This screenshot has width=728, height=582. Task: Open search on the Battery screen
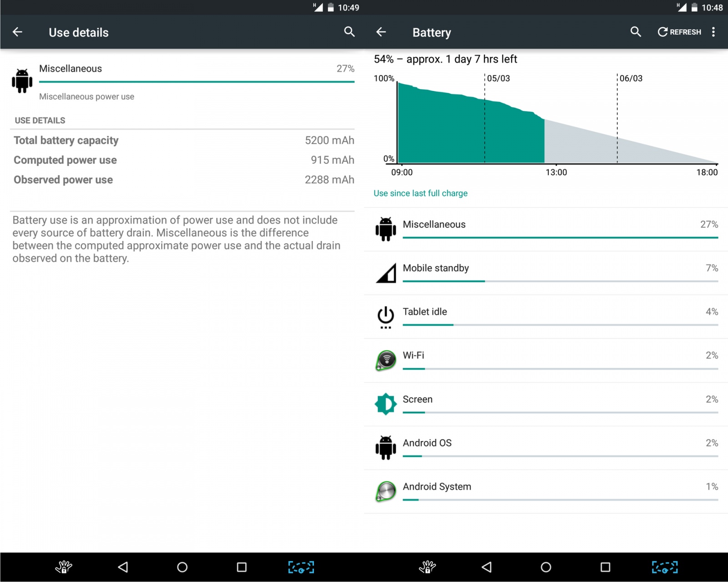636,32
